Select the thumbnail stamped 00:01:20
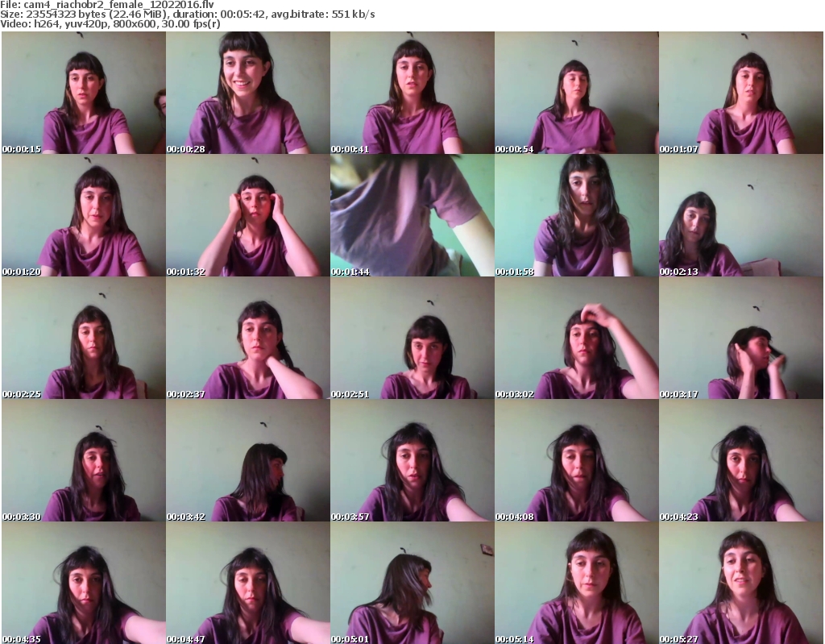 point(84,215)
